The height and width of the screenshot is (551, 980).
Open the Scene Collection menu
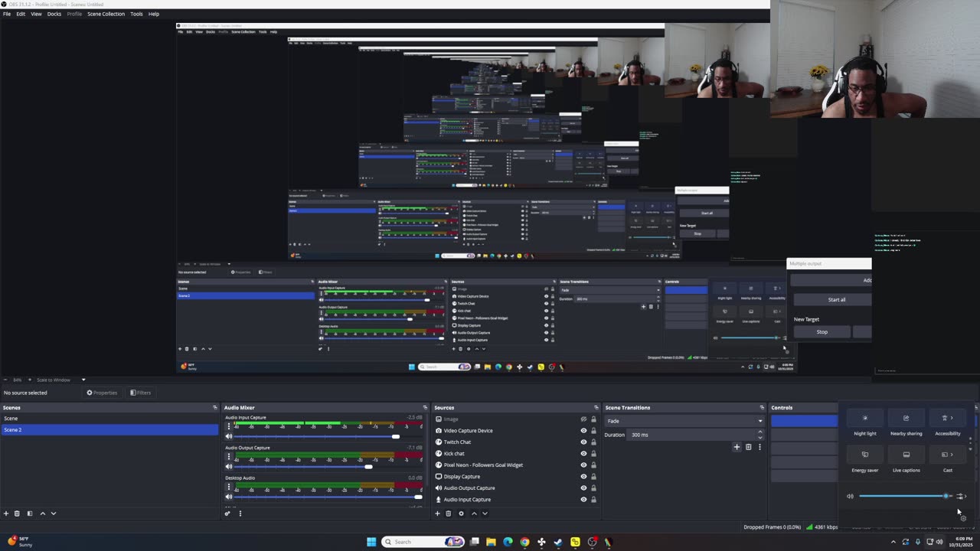tap(106, 14)
